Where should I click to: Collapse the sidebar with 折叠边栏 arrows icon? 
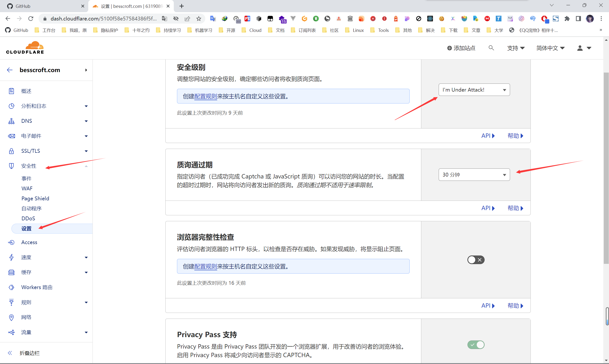(10, 353)
